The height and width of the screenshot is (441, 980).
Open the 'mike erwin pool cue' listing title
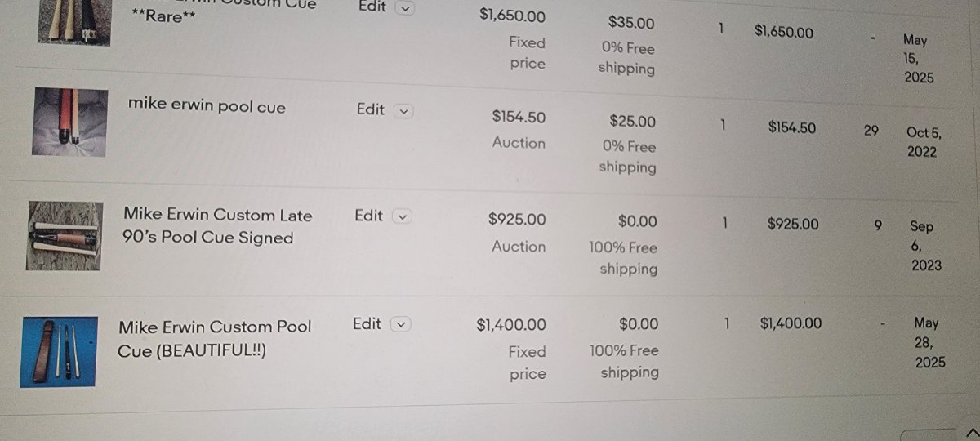[207, 105]
